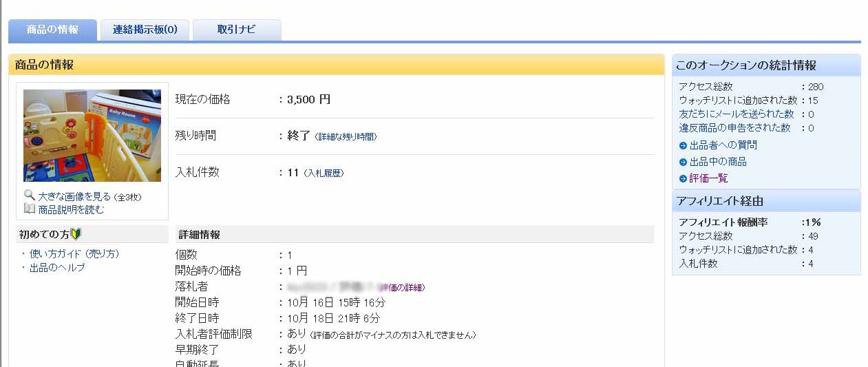
Task: Go to the 出品中の商品 text link
Action: [718, 162]
